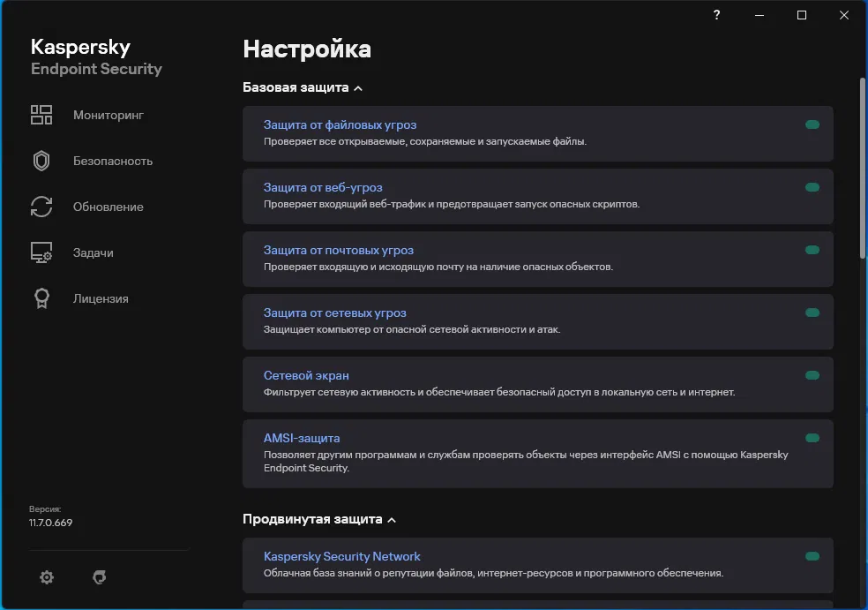Image resolution: width=868 pixels, height=610 pixels.
Task: Click the Обновление refresh arrows icon
Action: point(41,207)
